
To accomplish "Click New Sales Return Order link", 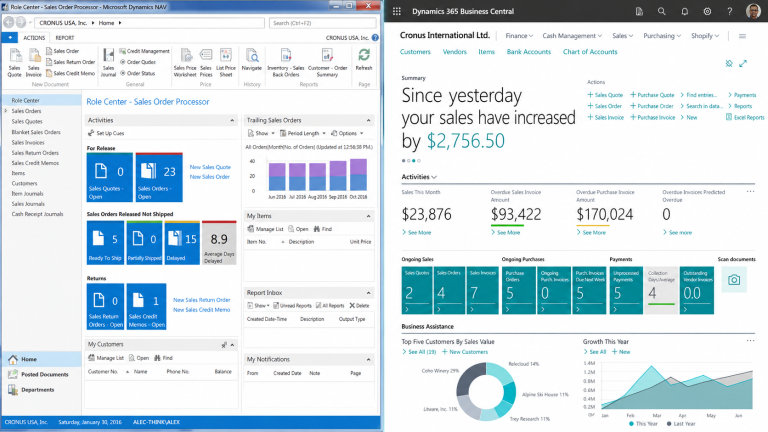I will click(x=202, y=300).
